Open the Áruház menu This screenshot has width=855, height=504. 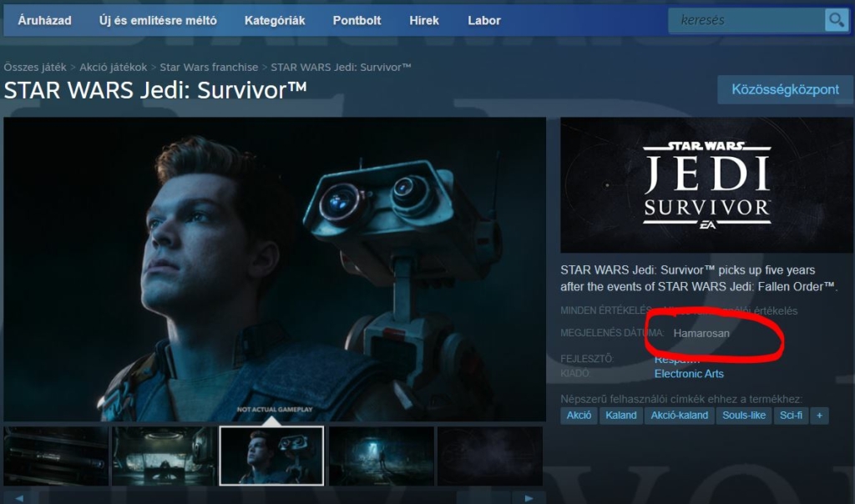[44, 20]
